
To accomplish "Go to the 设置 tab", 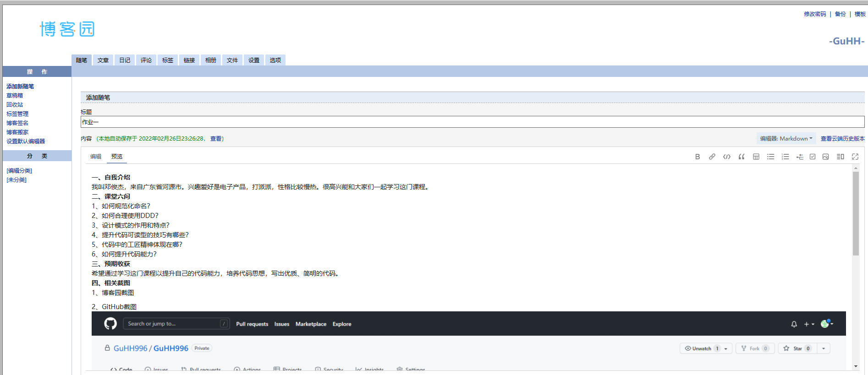I will click(x=254, y=60).
